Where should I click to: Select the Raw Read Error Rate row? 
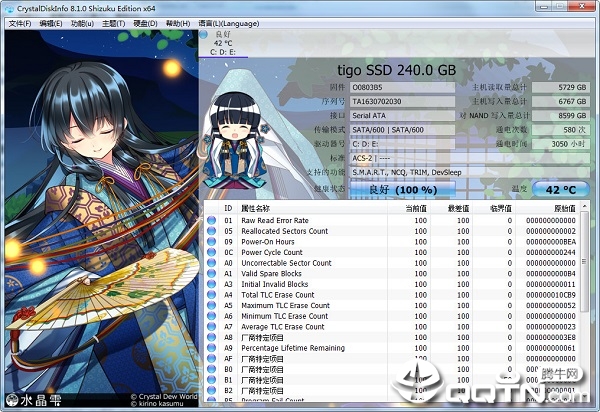[x=392, y=220]
